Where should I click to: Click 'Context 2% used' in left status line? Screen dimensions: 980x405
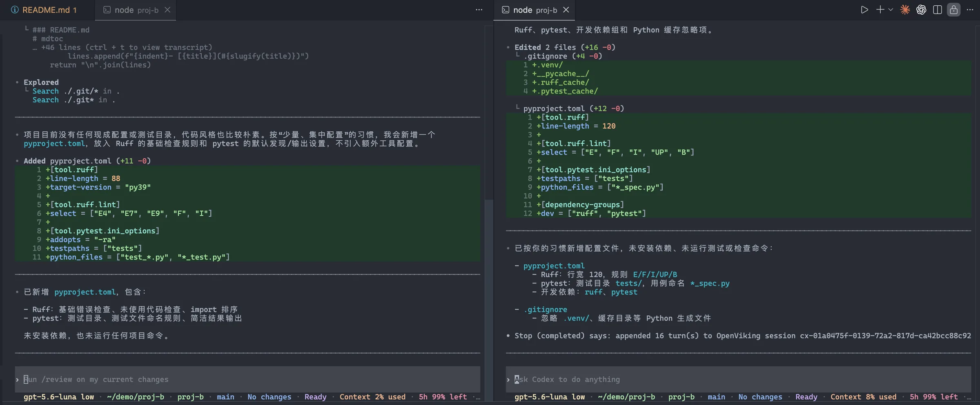coord(372,397)
